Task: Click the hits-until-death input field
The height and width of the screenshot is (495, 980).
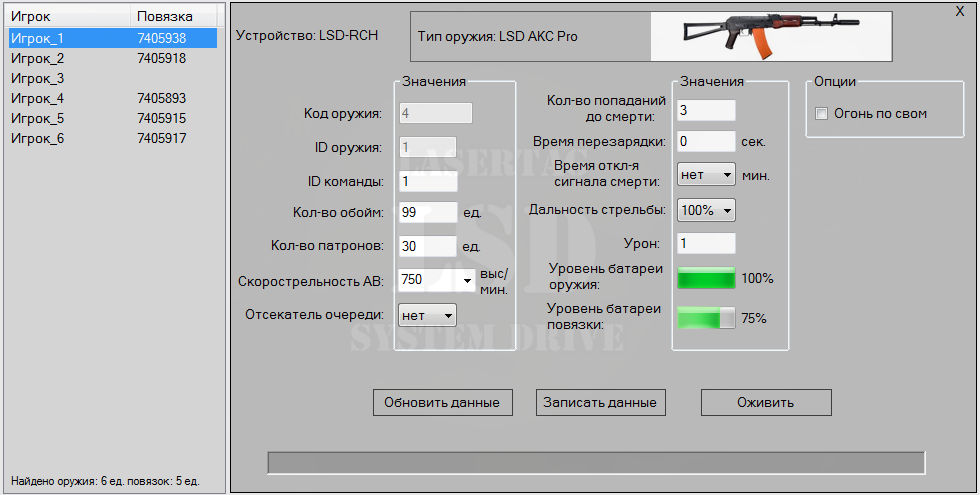Action: pos(706,110)
